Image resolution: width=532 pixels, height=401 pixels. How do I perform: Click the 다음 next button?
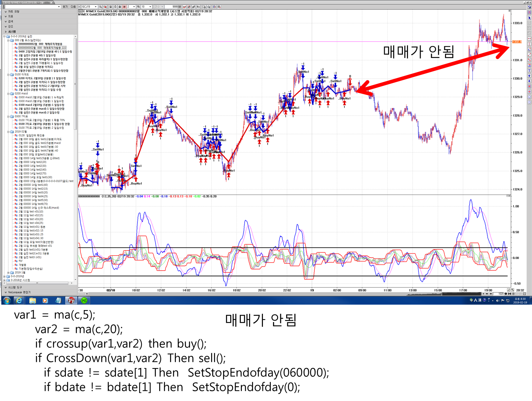click(73, 7)
